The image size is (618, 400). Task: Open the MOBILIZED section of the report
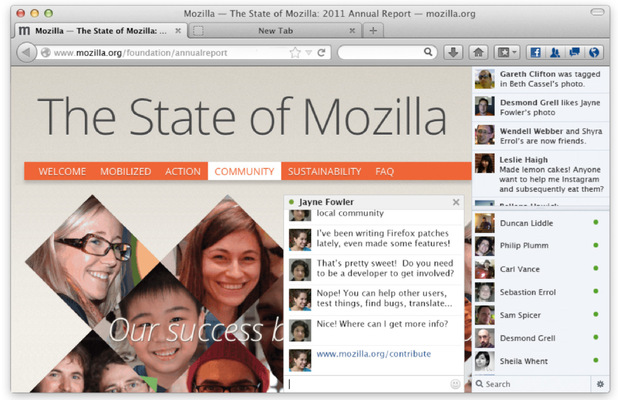tap(125, 171)
